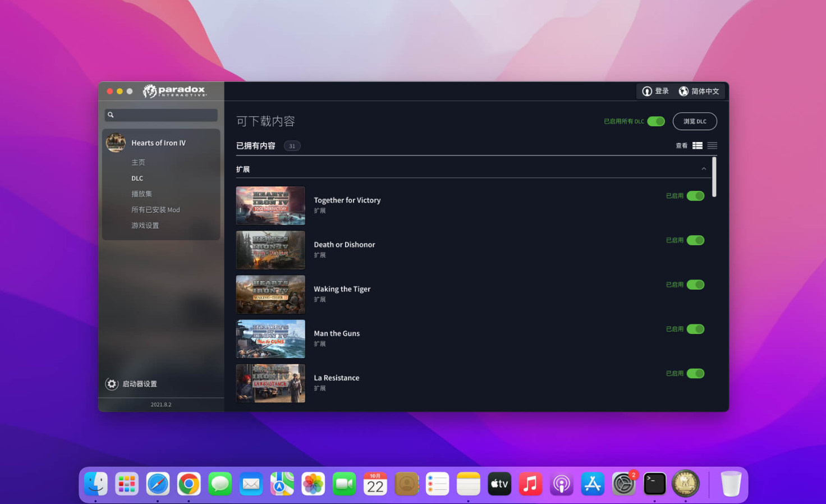Open the 主页 home page
826x504 pixels.
click(x=138, y=162)
